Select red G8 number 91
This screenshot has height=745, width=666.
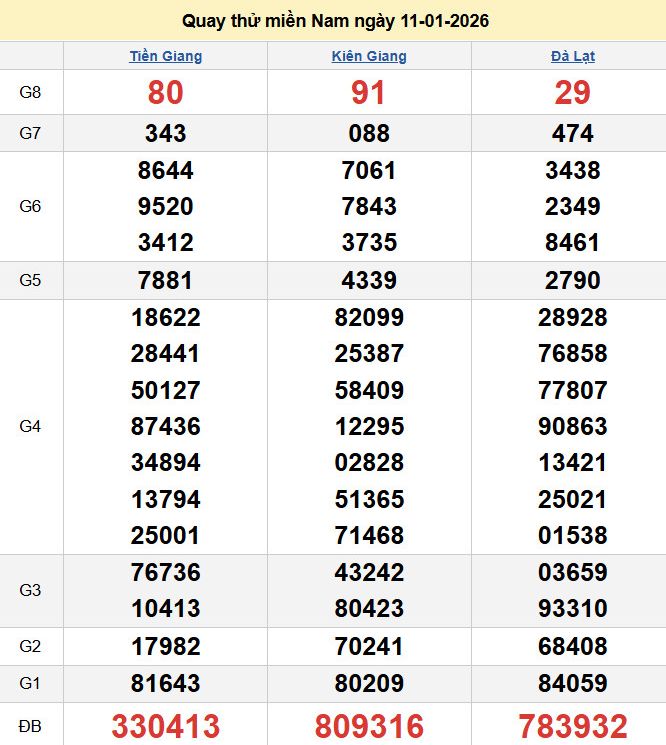(369, 93)
